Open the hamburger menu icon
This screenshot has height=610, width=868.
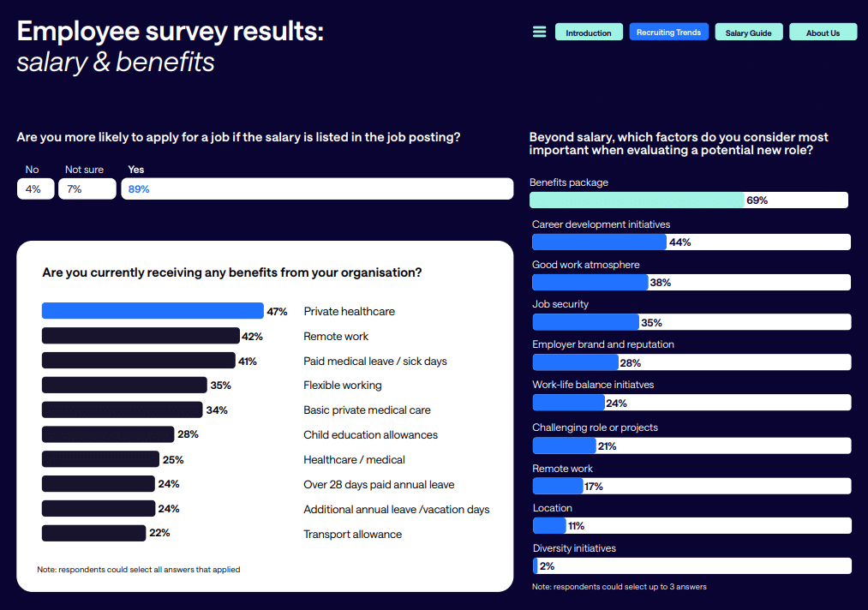pos(540,32)
